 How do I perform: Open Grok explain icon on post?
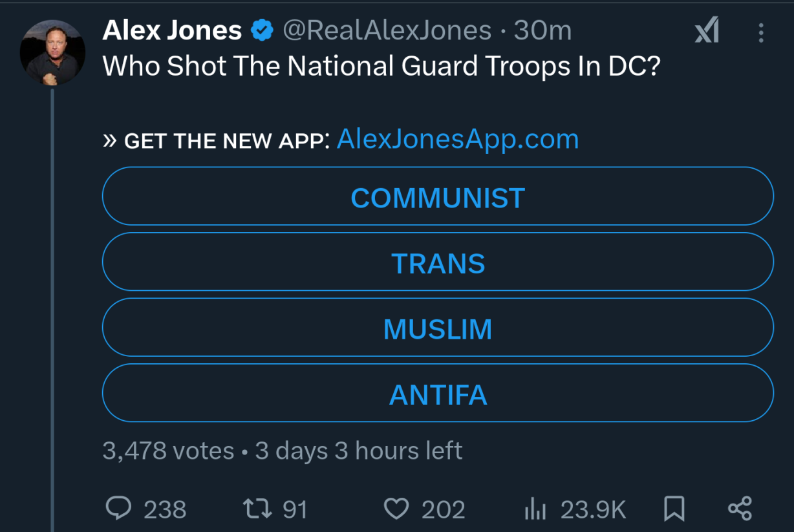tap(707, 30)
